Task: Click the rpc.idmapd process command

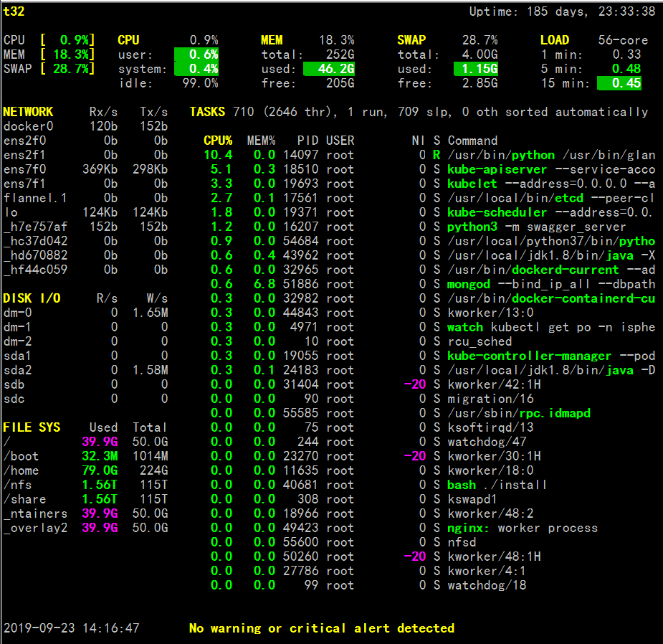Action: click(x=519, y=413)
